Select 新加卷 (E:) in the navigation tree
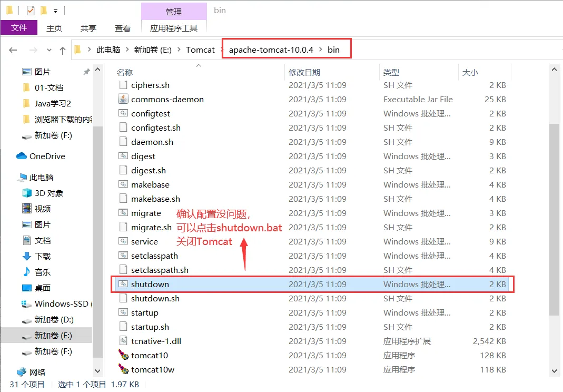563x392 pixels. tap(47, 335)
